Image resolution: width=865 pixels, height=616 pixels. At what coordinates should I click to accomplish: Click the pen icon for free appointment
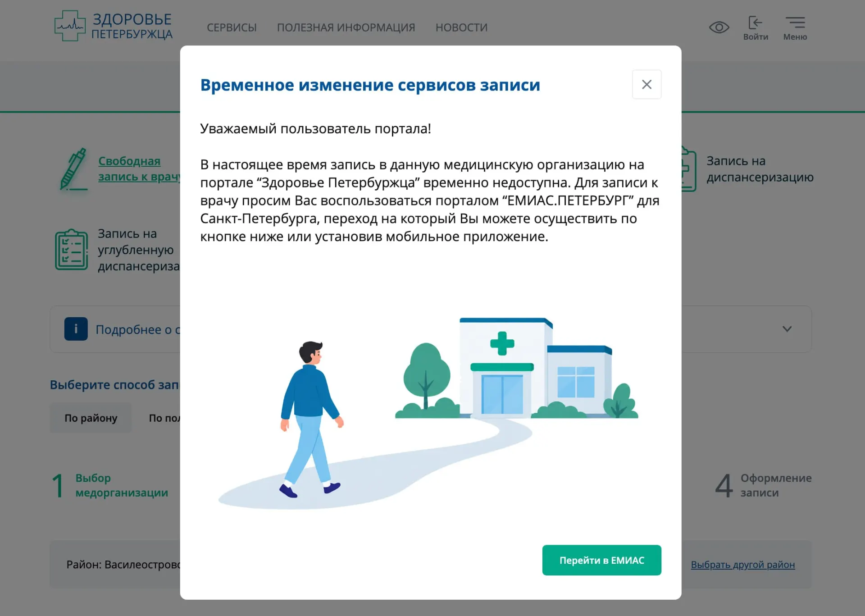(x=74, y=169)
